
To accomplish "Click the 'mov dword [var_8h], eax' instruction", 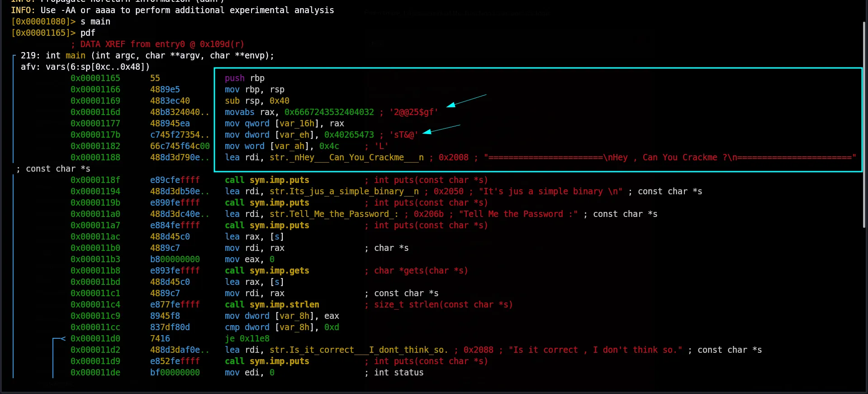I will (x=282, y=316).
